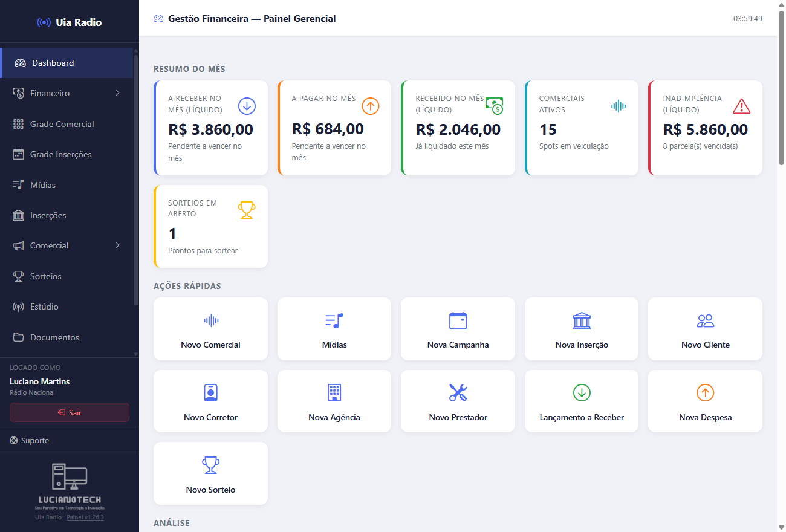Click the Nova Despesa quick action label

coord(705,417)
